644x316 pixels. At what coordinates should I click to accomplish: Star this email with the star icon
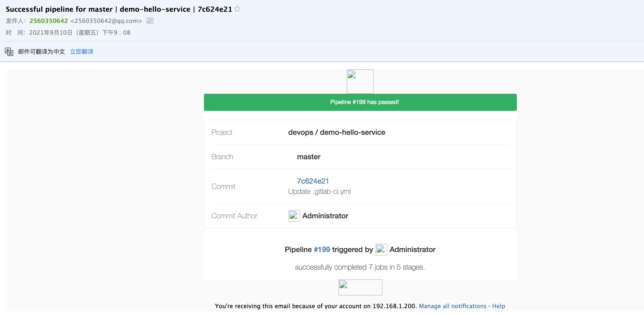coord(237,9)
